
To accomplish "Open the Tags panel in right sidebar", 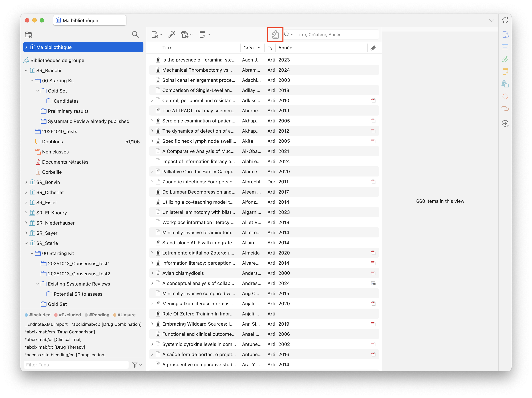I will (x=505, y=96).
